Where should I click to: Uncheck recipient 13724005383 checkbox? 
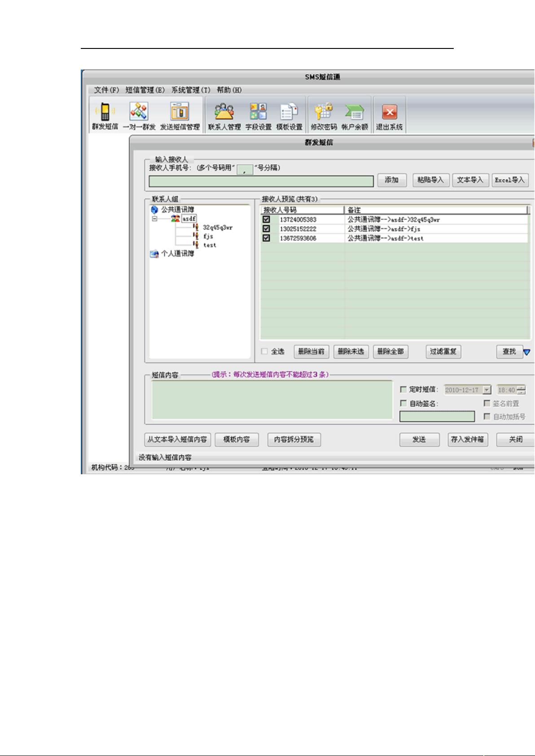click(266, 219)
